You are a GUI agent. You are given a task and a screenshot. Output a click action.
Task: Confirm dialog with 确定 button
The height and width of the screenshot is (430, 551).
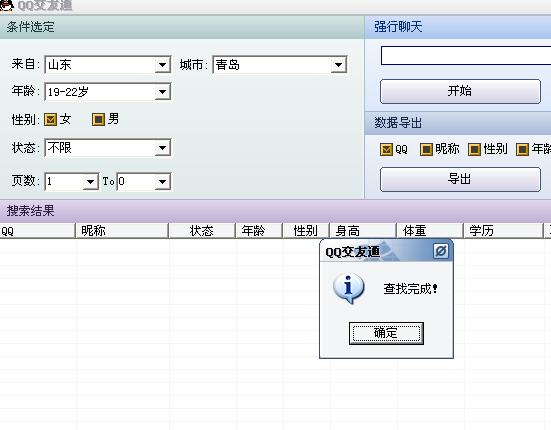pos(386,333)
